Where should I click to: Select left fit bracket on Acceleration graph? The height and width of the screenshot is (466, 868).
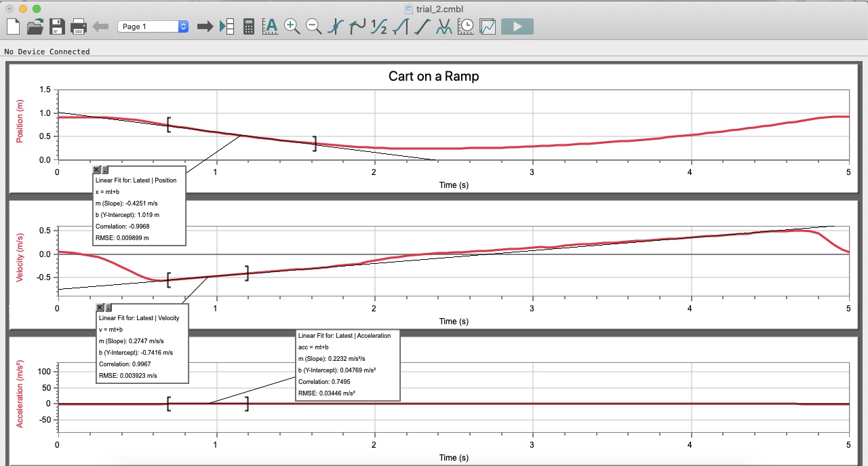[x=169, y=404]
